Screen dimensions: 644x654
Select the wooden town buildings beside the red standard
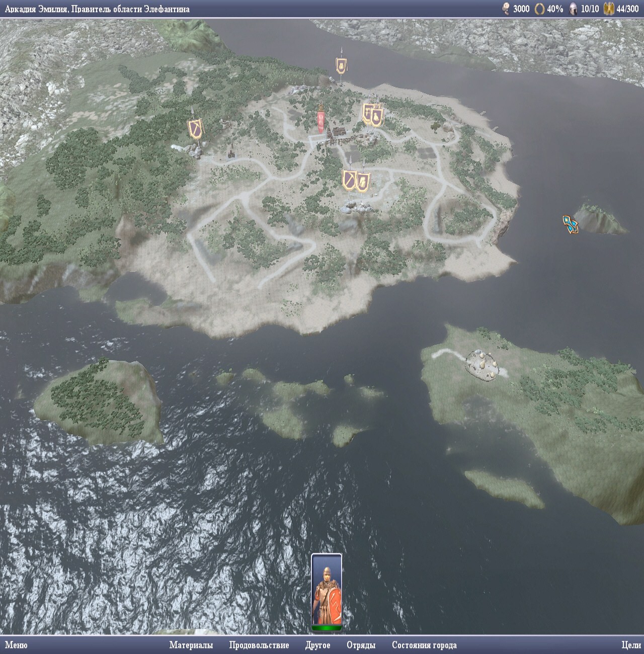[x=337, y=134]
